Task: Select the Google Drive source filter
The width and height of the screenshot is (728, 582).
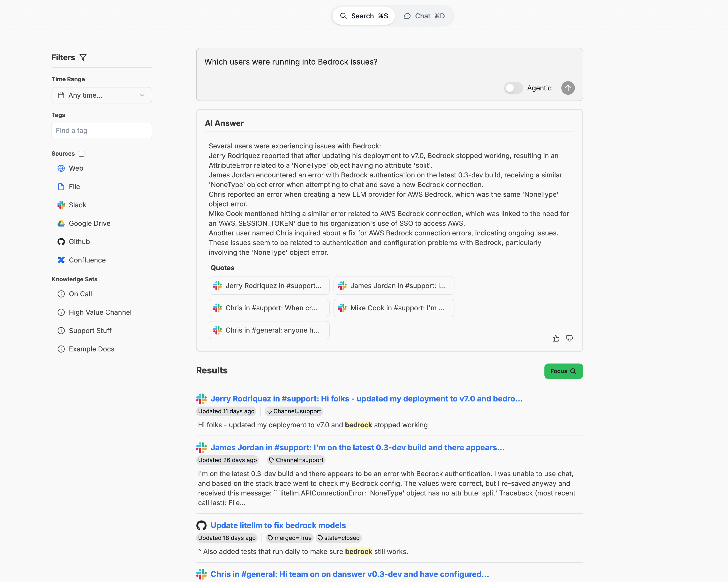Action: click(89, 223)
